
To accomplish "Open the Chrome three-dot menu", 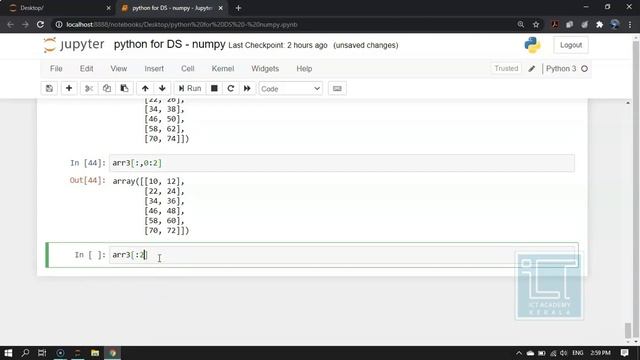I will pos(631,24).
